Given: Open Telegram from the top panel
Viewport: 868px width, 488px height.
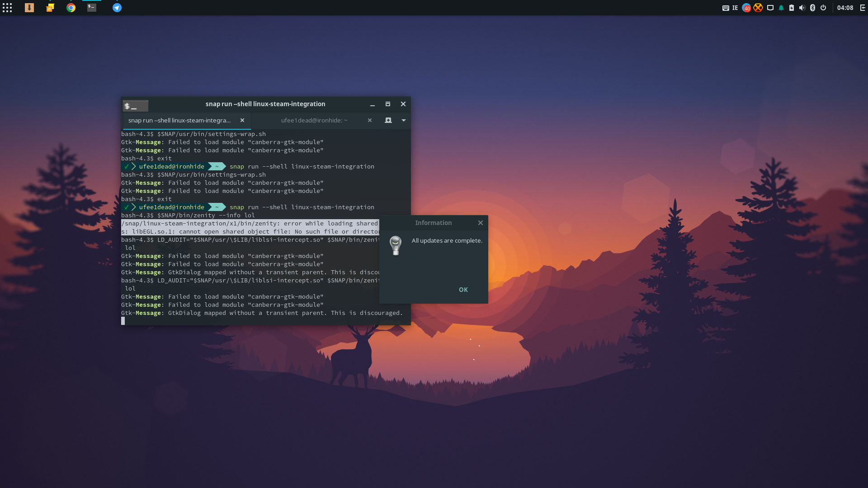Looking at the screenshot, I should pyautogui.click(x=117, y=8).
